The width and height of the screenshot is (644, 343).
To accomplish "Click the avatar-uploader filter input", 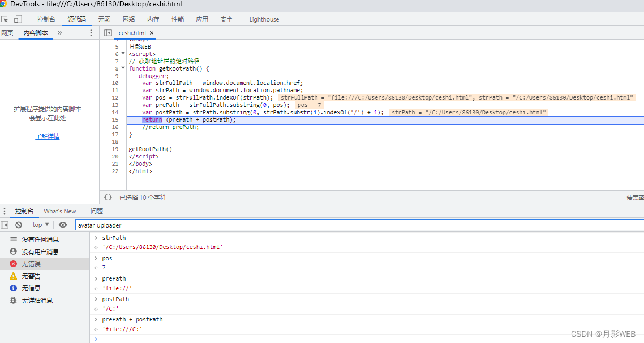I will pos(359,225).
